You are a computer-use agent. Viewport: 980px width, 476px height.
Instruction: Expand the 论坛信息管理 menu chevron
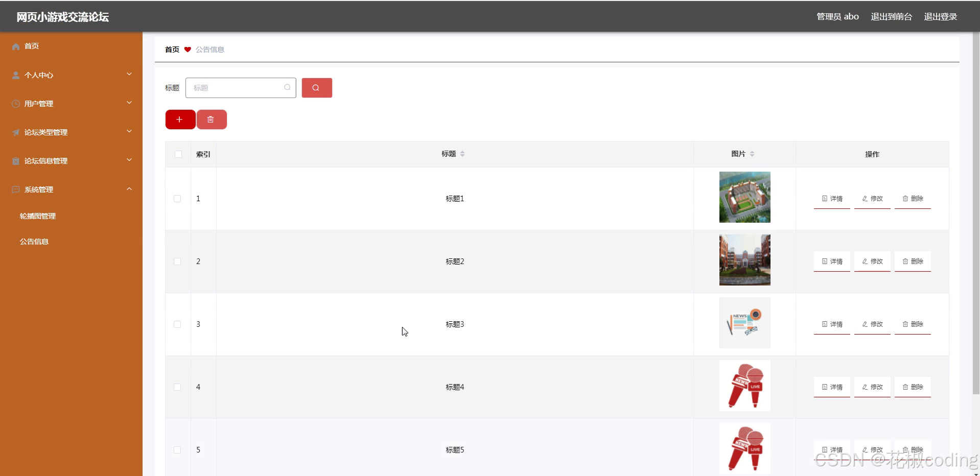click(129, 160)
